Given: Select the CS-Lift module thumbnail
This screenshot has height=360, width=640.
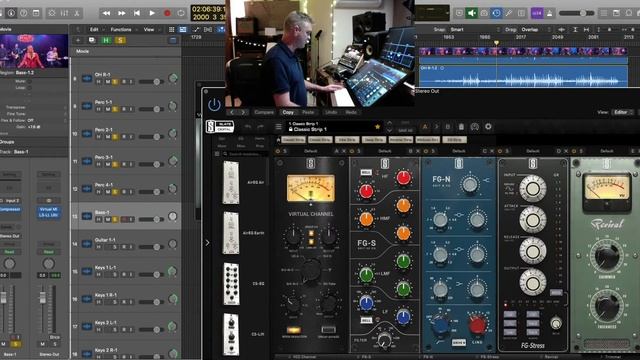Looking at the screenshot, I should point(231,335).
